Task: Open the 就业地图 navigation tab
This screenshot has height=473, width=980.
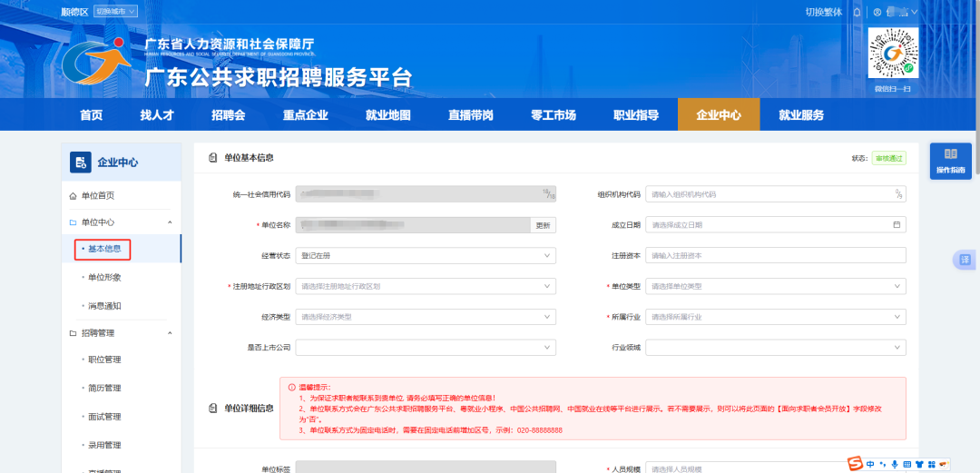Action: pyautogui.click(x=387, y=115)
